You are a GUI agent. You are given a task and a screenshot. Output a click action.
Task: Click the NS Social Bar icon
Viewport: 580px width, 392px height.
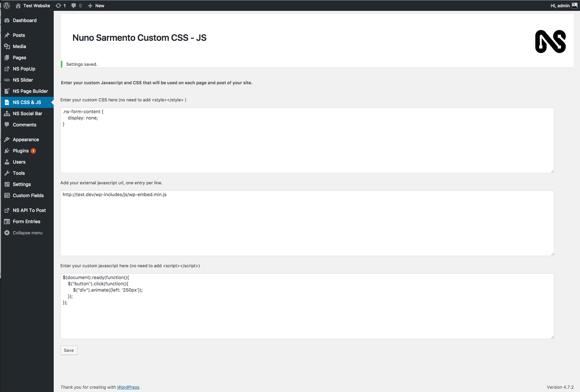click(x=7, y=114)
